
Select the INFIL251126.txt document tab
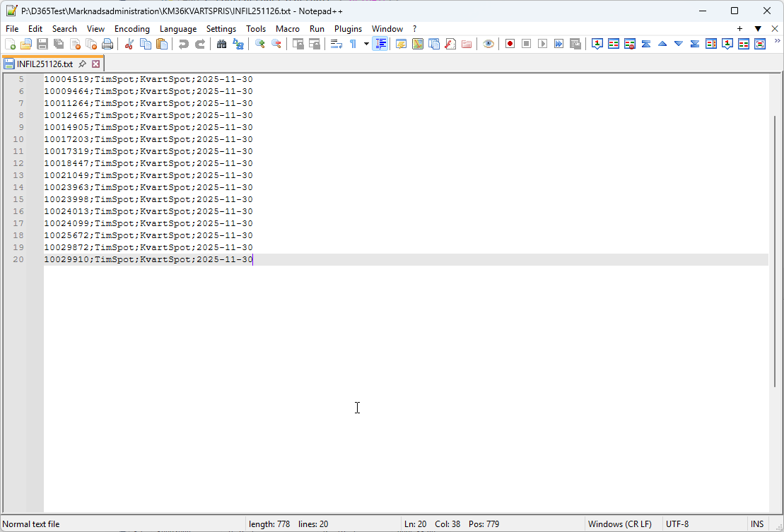coord(44,64)
